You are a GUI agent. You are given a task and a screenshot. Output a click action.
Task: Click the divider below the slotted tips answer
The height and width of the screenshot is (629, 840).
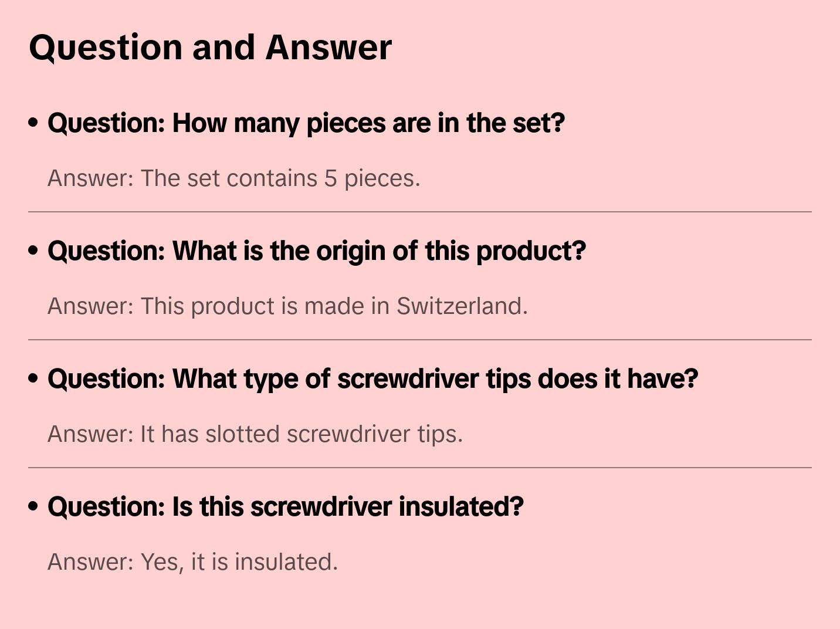coord(419,468)
